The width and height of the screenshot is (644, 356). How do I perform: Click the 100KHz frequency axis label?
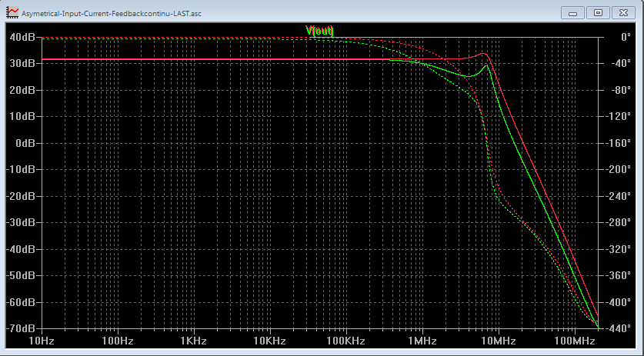(345, 341)
